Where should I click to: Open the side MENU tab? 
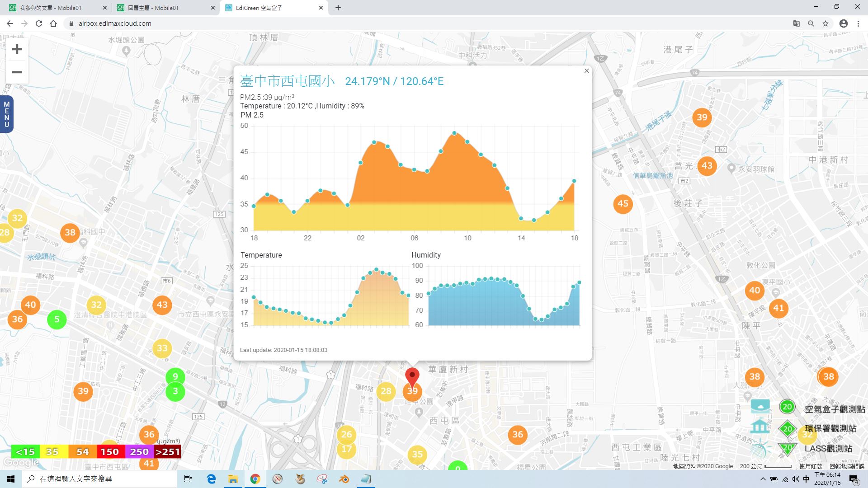coord(6,114)
